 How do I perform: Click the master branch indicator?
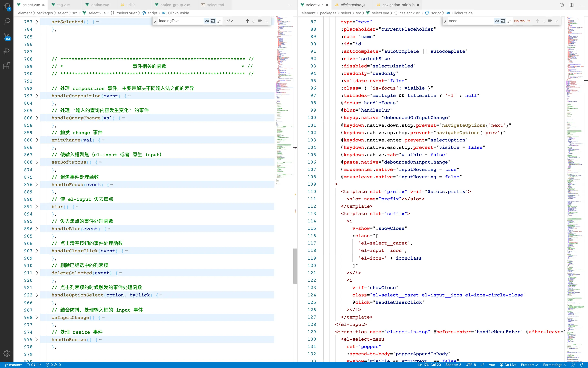pyautogui.click(x=13, y=365)
